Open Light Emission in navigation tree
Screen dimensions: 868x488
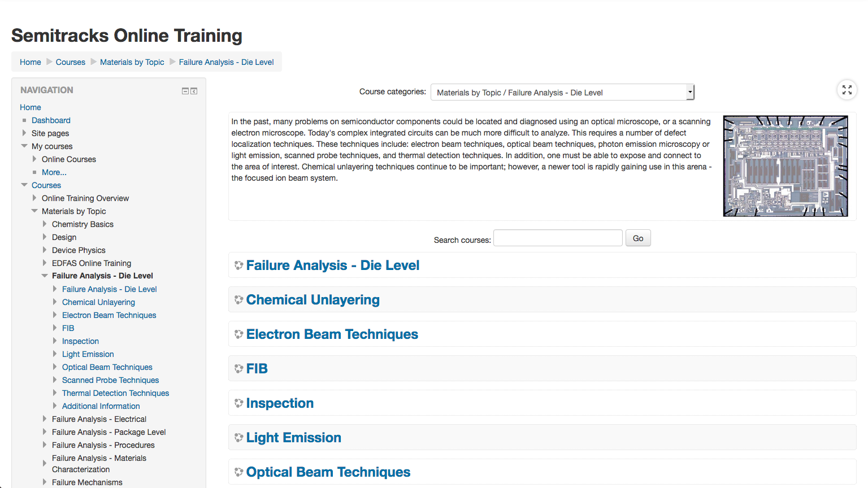88,354
